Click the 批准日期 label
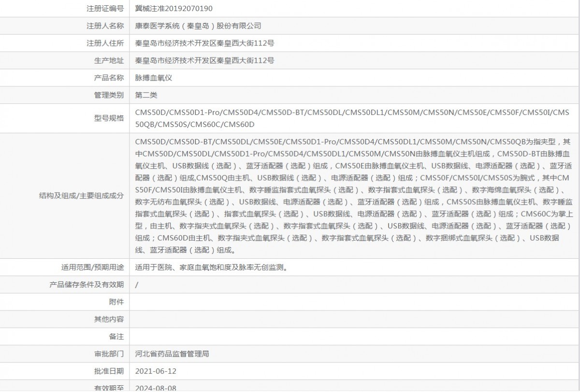 (109, 371)
